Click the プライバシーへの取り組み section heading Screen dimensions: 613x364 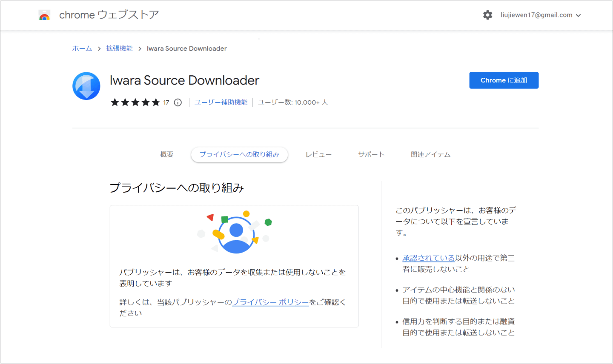177,188
